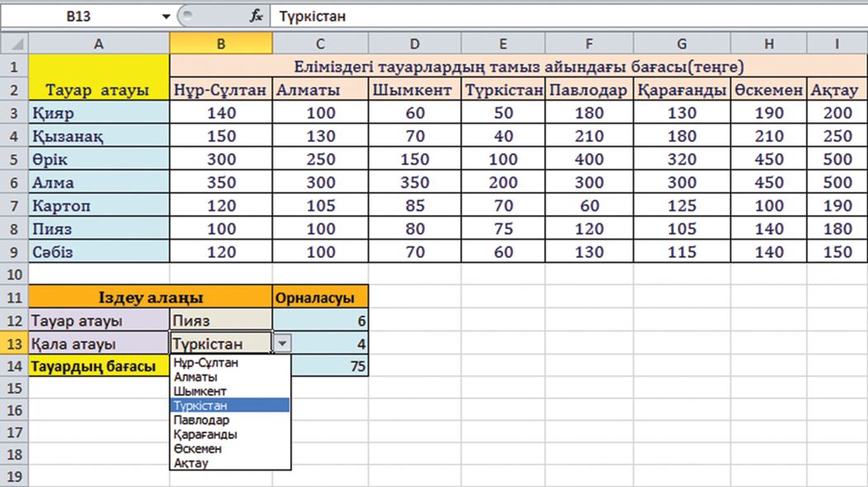Select column H by its header
868x487 pixels.
769,43
